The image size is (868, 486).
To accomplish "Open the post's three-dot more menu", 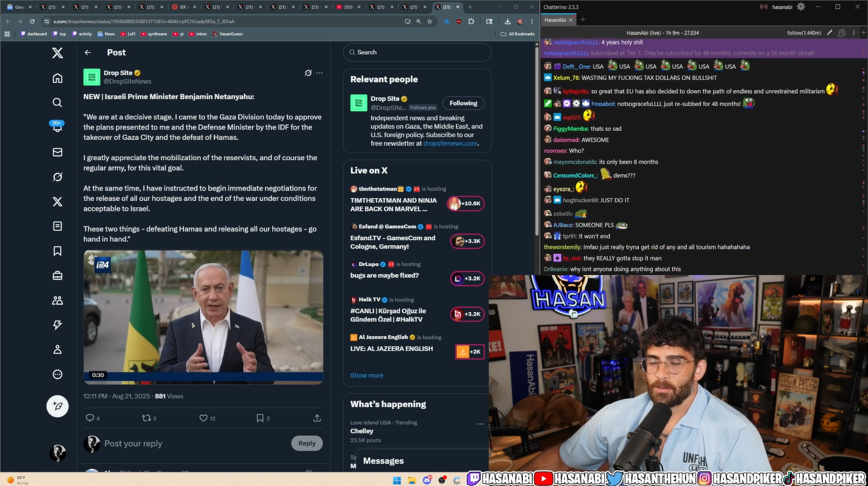I will coord(319,73).
